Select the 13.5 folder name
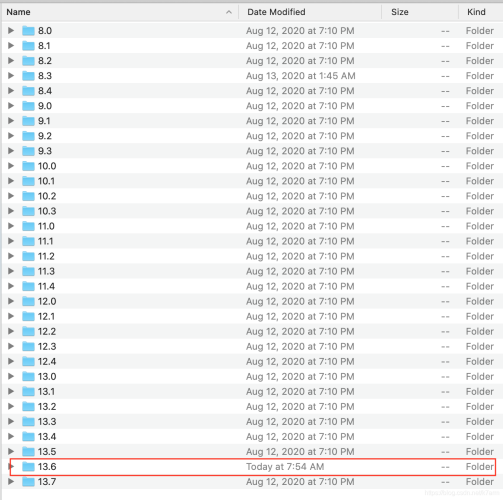This screenshot has width=503, height=500. [x=47, y=452]
